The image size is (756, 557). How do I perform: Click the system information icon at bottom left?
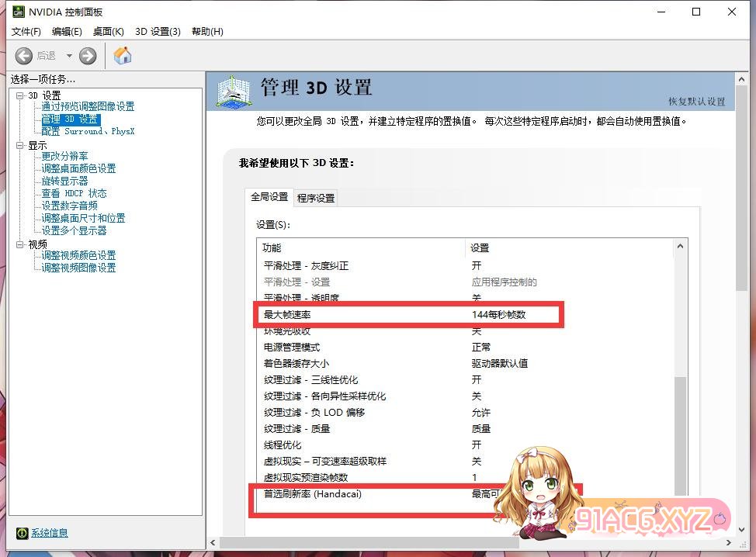tap(22, 533)
